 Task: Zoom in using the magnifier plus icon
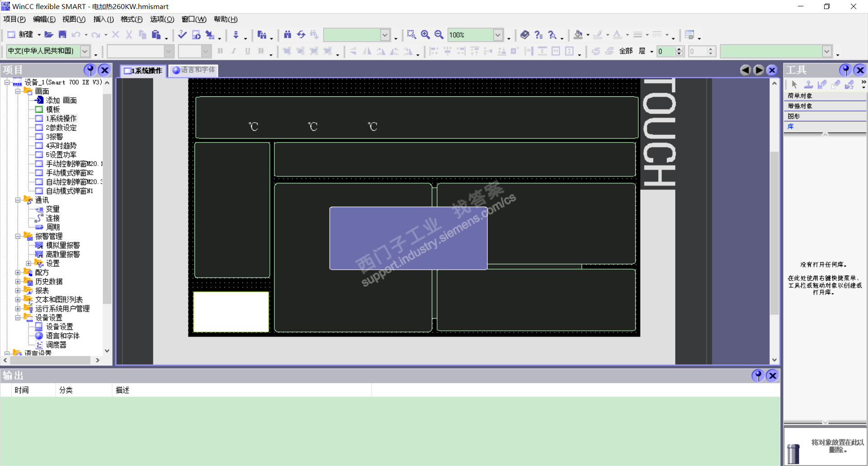point(425,34)
